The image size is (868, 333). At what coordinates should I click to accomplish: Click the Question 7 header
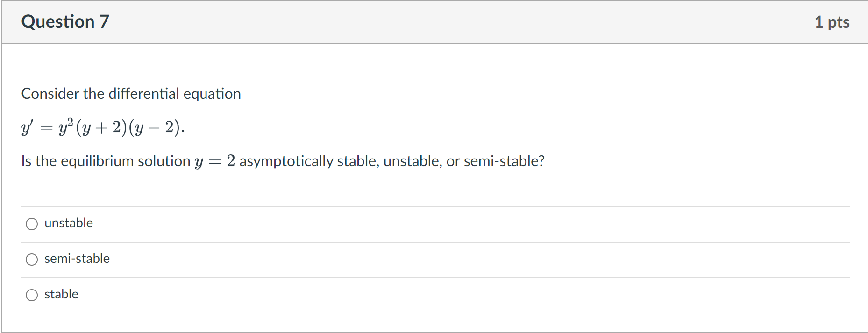point(65,22)
